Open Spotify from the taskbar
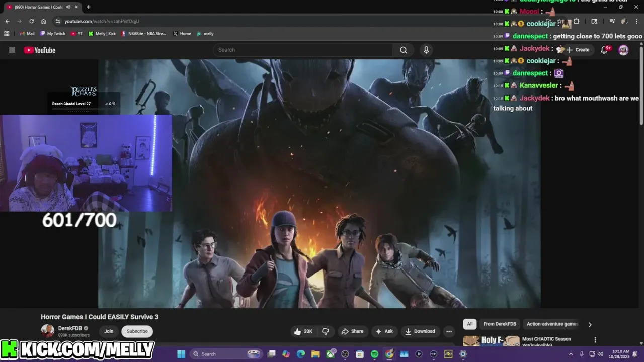This screenshot has width=644, height=362. pyautogui.click(x=374, y=354)
